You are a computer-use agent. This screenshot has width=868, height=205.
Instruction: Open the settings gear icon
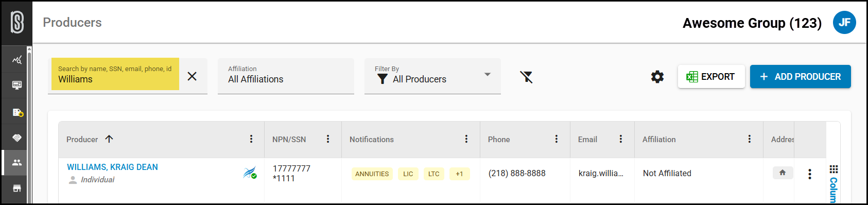(657, 77)
